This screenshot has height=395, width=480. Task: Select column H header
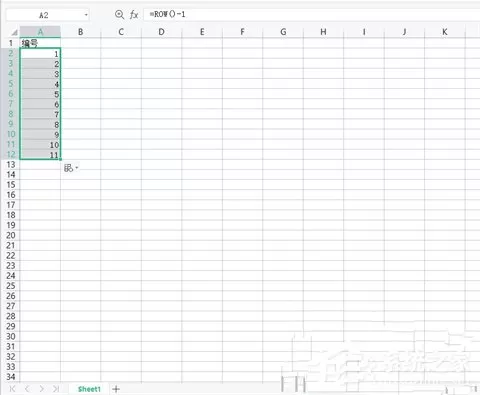(x=323, y=32)
